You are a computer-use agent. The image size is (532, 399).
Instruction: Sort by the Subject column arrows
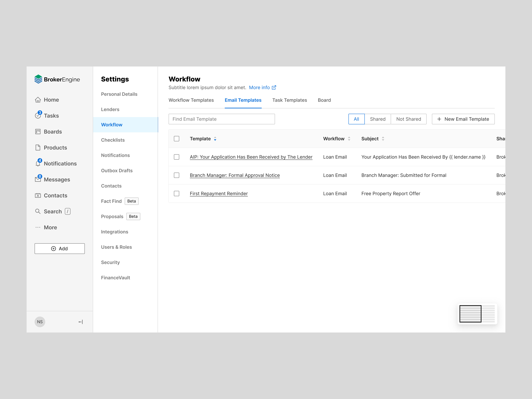tap(383, 139)
